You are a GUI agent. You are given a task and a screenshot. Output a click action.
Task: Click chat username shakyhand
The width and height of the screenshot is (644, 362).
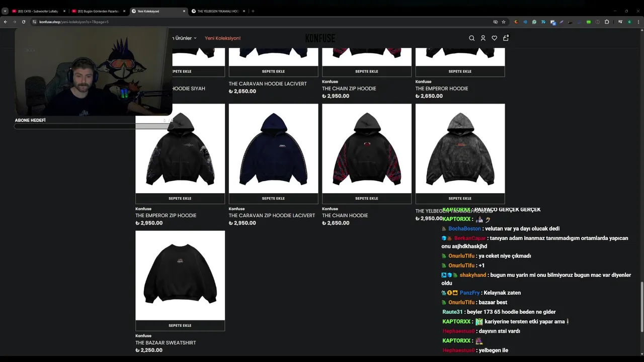473,275
